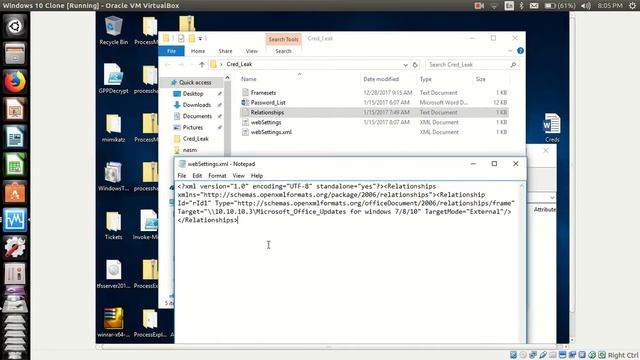Select the Recycle Bin desktop icon
This screenshot has height=360, width=640.
click(x=113, y=31)
